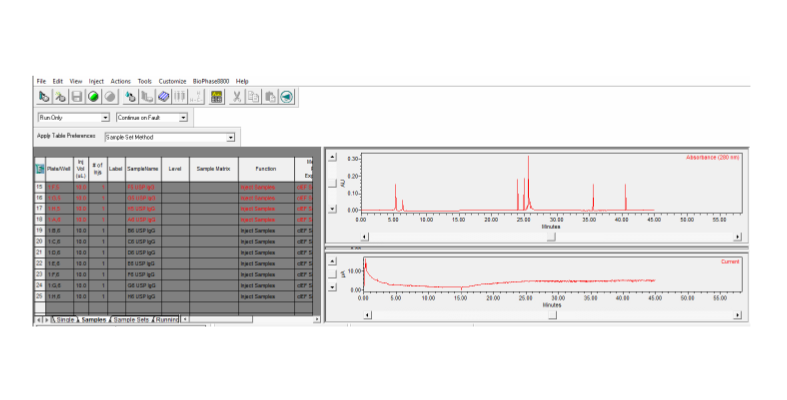Open the Run Only dropdown

(105, 118)
